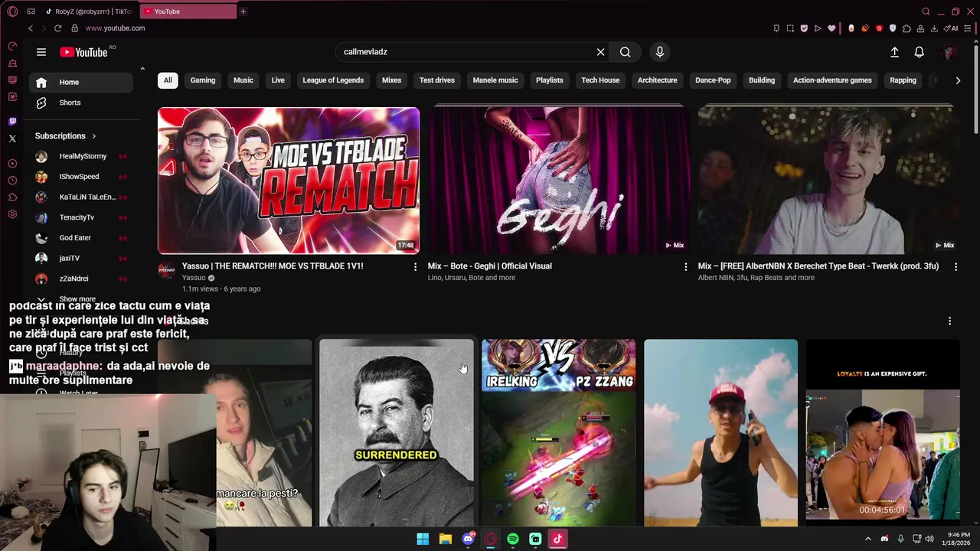Screen dimensions: 980x551
Task: Open IShowSpeed subscription channel
Action: tap(81, 177)
